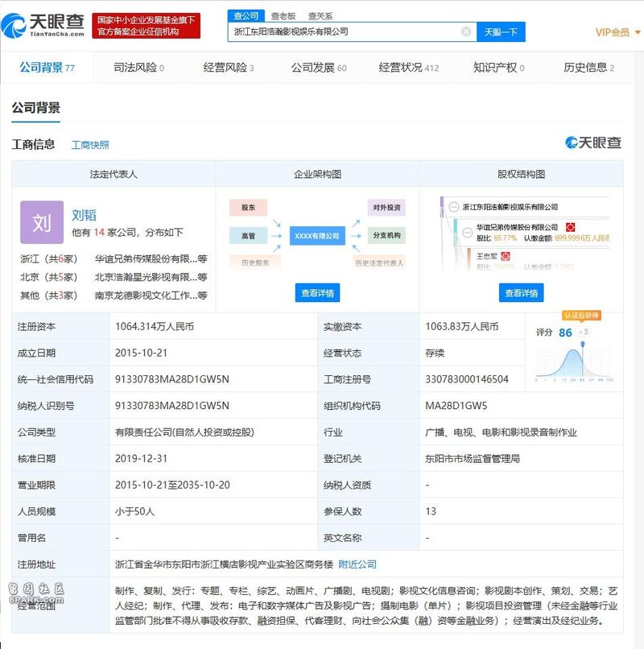Image resolution: width=644 pixels, height=649 pixels.
Task: Click the purple 刘 avatar
Action: point(42,222)
